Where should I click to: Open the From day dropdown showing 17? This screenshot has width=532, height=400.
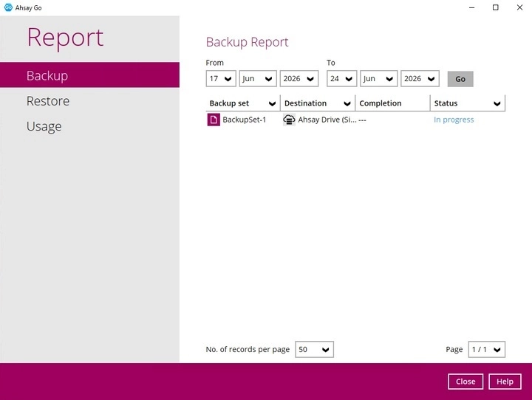(x=221, y=79)
